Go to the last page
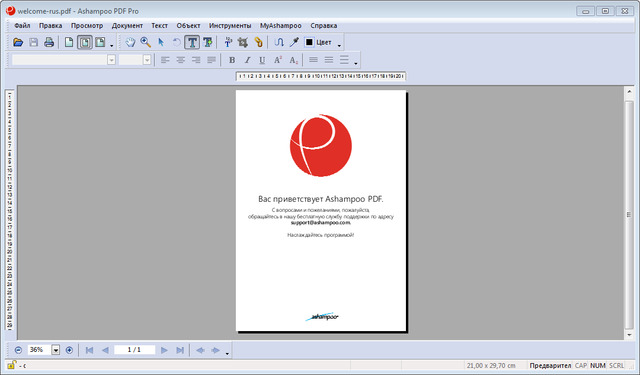This screenshot has width=640, height=375. [x=180, y=350]
